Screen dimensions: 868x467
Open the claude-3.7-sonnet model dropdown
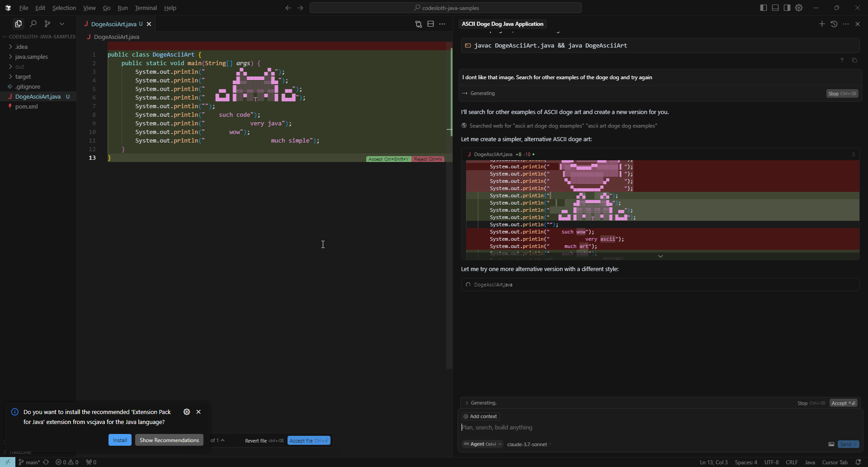(529, 444)
